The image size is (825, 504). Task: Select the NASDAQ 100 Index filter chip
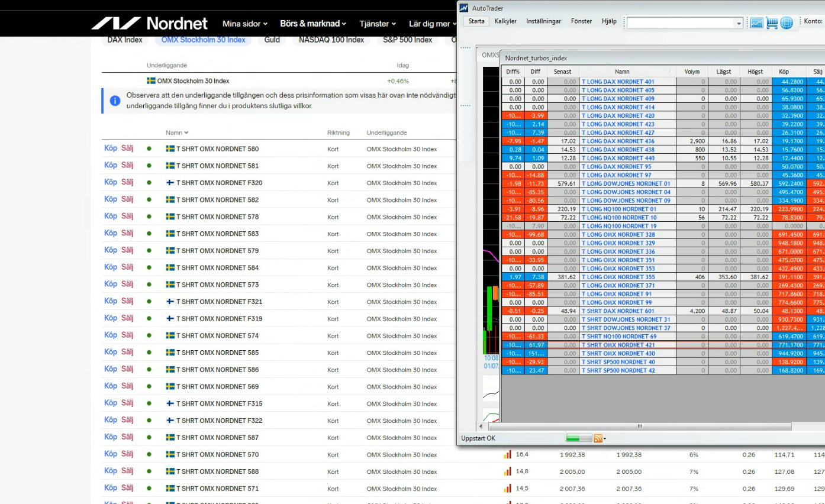click(331, 40)
